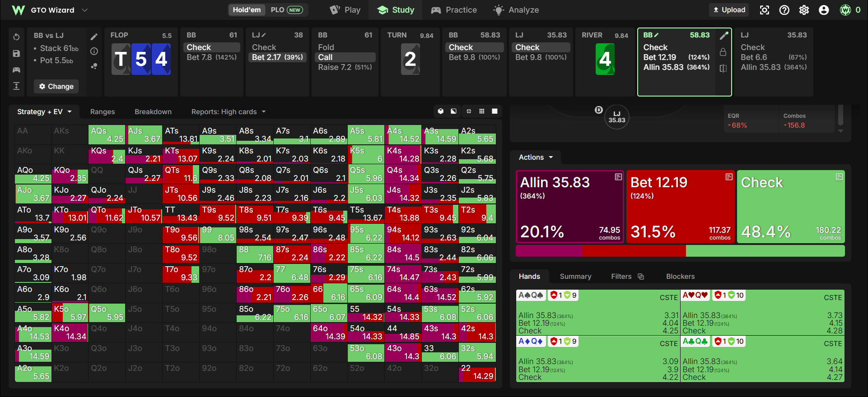Screen dimensions: 868x397
Task: Click the nodelock pencil in selected BB node
Action: 723,36
